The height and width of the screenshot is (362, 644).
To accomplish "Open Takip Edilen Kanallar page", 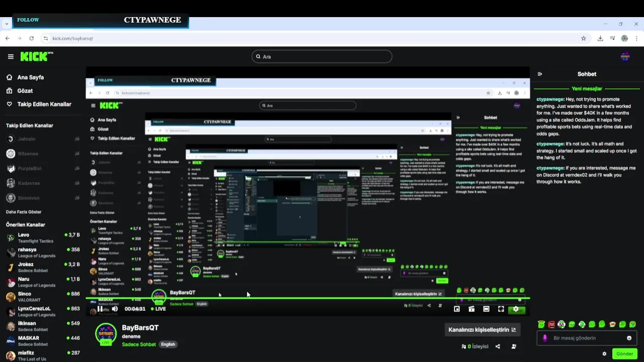I will [44, 104].
